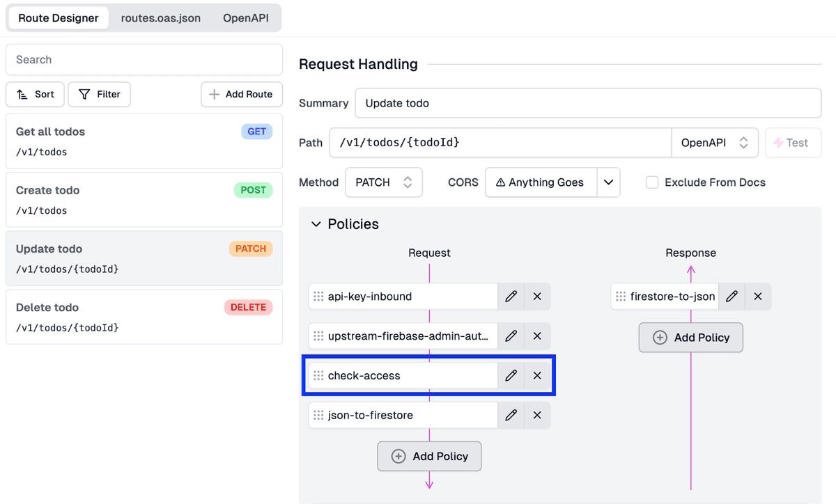This screenshot has height=504, width=836.
Task: Edit the check-access policy
Action: click(511, 375)
